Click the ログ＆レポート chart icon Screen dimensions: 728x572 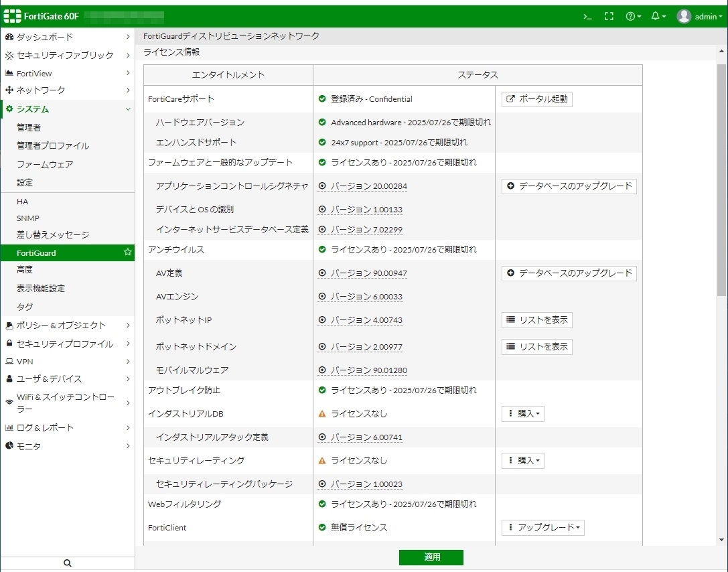coord(9,427)
